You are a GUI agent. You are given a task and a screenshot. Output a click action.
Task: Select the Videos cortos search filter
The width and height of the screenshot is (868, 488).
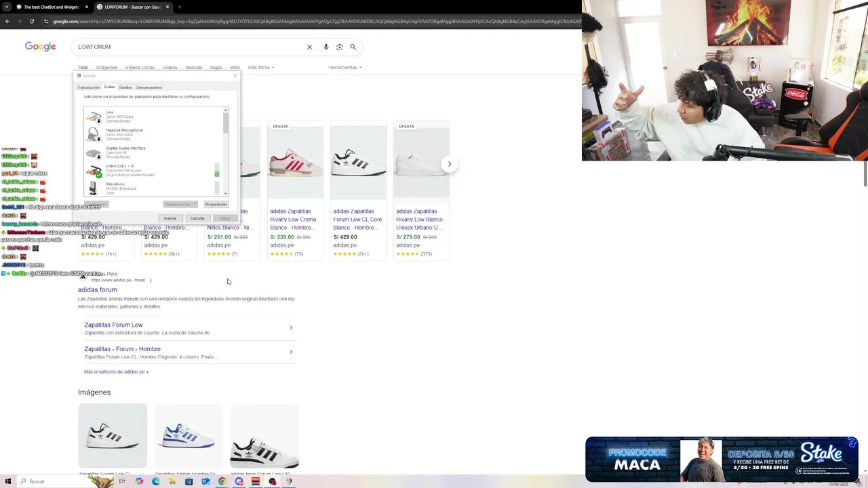tap(140, 67)
